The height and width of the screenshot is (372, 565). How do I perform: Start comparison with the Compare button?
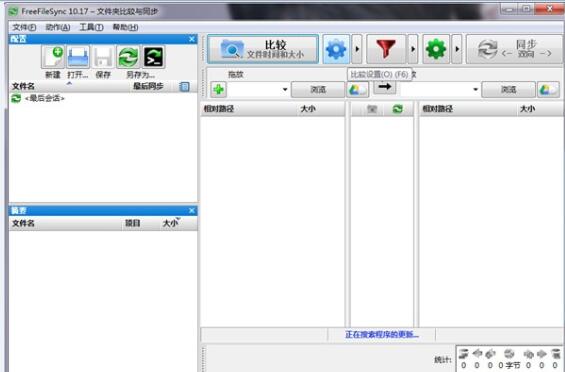[263, 49]
